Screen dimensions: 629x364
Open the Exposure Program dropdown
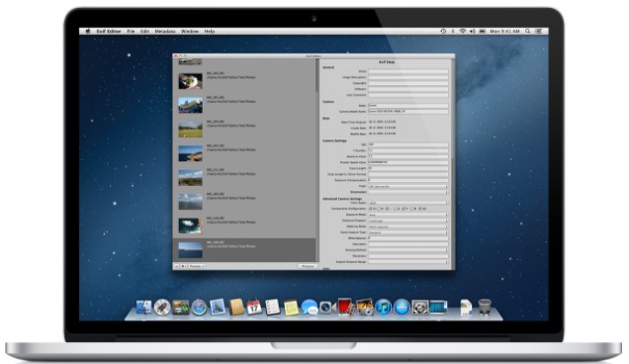[408, 221]
